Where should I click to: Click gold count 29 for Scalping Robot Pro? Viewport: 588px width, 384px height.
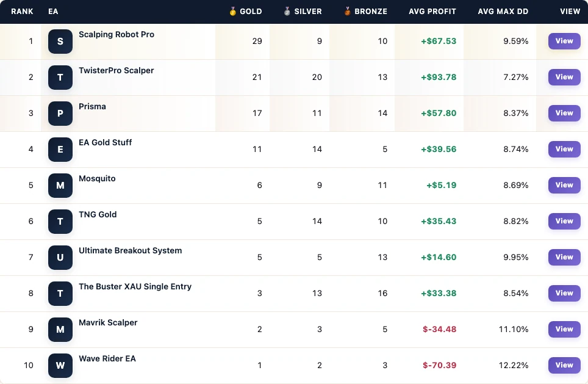click(257, 42)
